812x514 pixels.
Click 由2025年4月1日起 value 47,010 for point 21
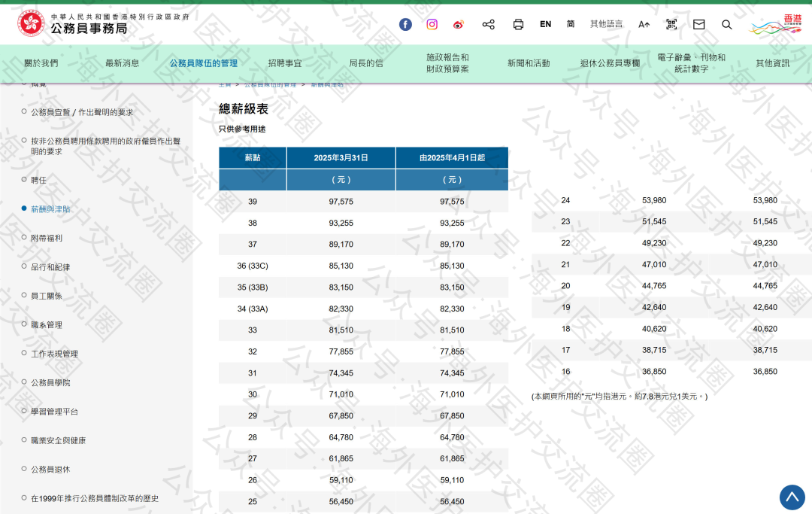(765, 265)
